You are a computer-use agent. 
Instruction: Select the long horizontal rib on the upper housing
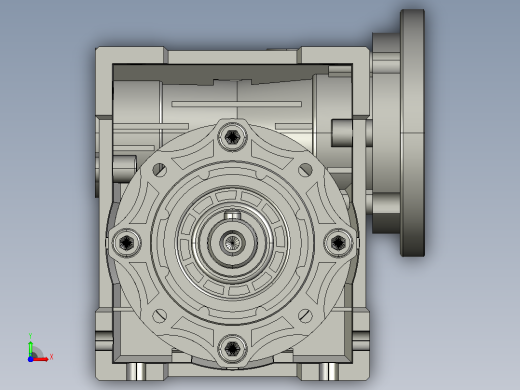[x=237, y=104]
